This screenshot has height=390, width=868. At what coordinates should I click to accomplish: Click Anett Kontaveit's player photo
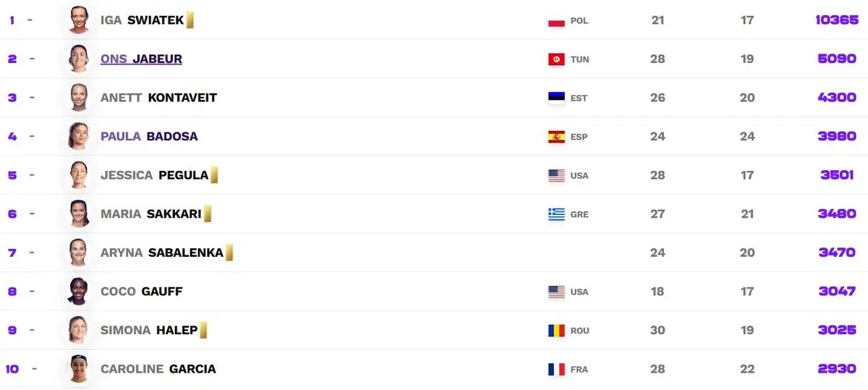[x=79, y=97]
